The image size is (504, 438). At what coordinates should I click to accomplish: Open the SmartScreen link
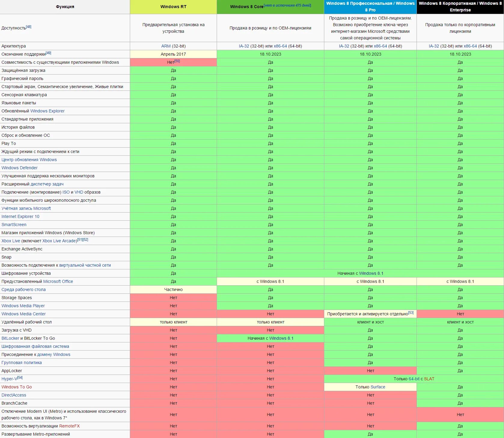coord(14,225)
